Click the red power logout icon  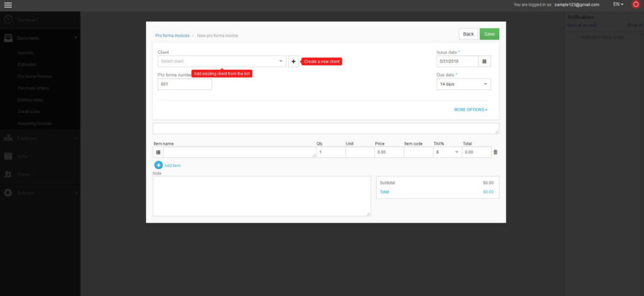(635, 4)
